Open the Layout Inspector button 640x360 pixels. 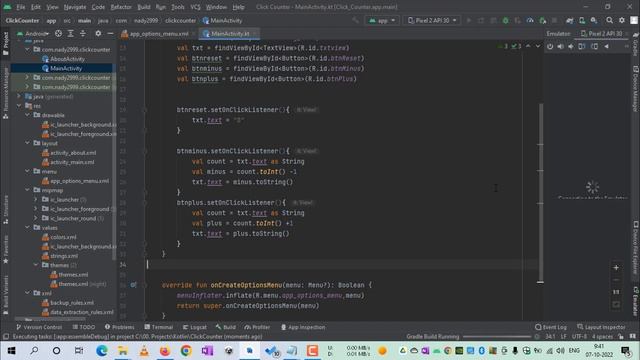(x=601, y=327)
